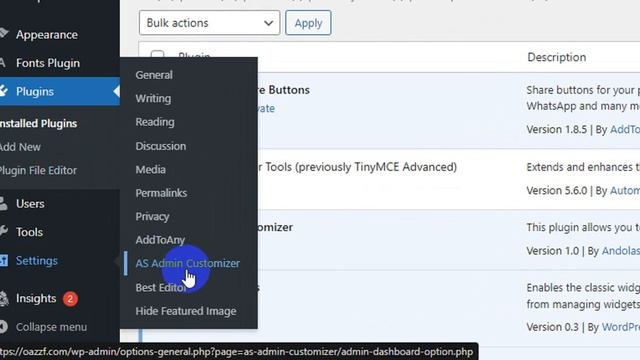Open WordPress author link in version 0.3 row
The width and height of the screenshot is (640, 360).
click(621, 327)
